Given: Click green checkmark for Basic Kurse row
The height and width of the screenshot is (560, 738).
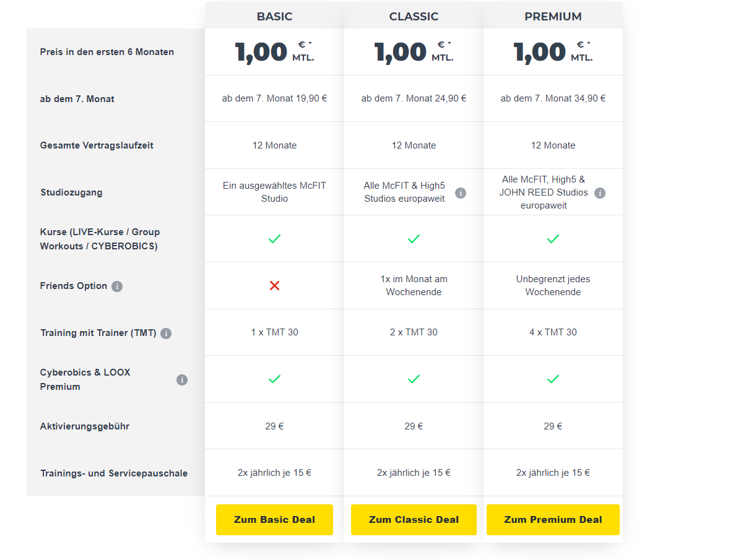Looking at the screenshot, I should pyautogui.click(x=274, y=239).
